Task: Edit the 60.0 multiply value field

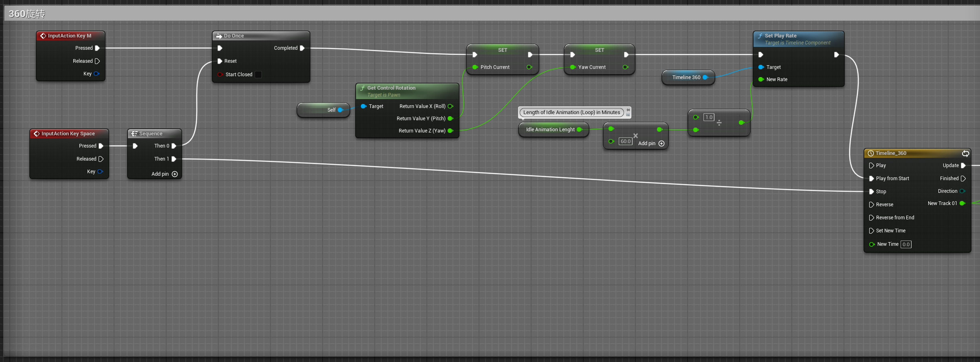Action: pyautogui.click(x=626, y=141)
